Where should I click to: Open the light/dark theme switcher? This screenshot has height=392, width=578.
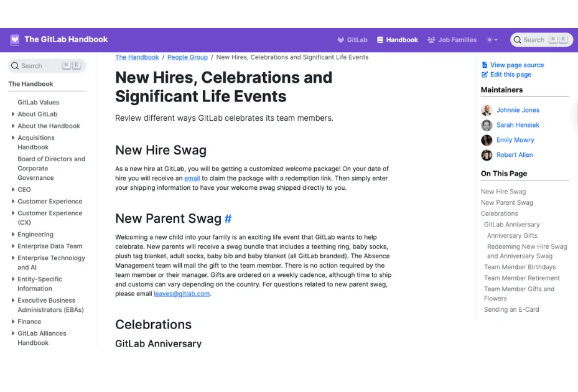tap(492, 40)
